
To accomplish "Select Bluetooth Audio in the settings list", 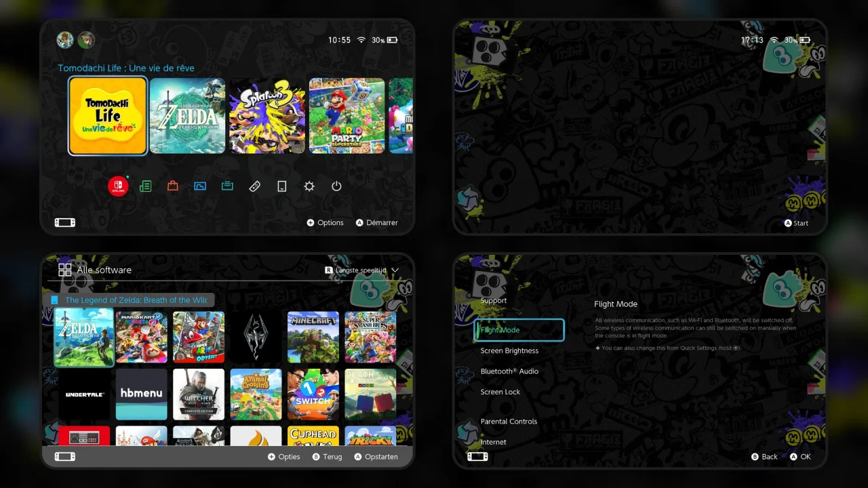I will pos(509,371).
